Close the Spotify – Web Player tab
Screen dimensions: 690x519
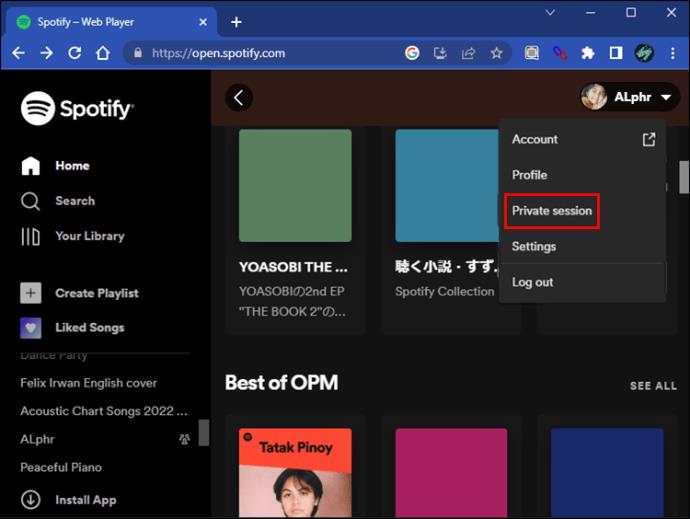point(203,22)
